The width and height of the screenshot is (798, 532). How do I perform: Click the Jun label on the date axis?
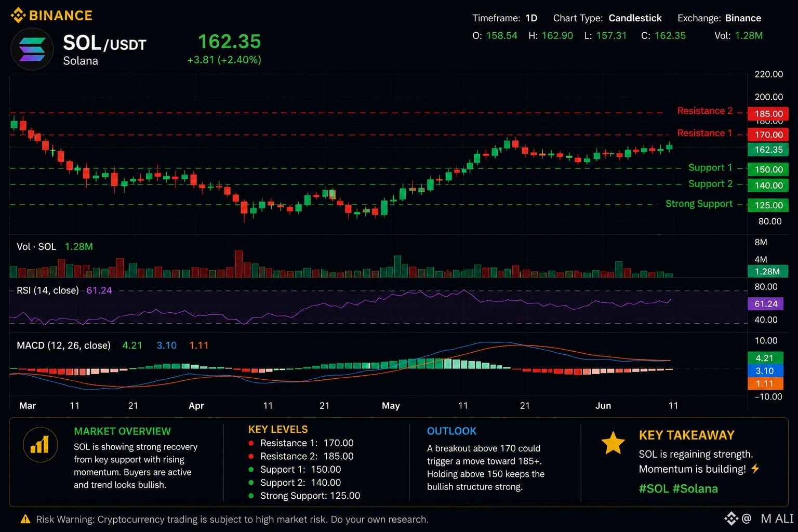(603, 406)
